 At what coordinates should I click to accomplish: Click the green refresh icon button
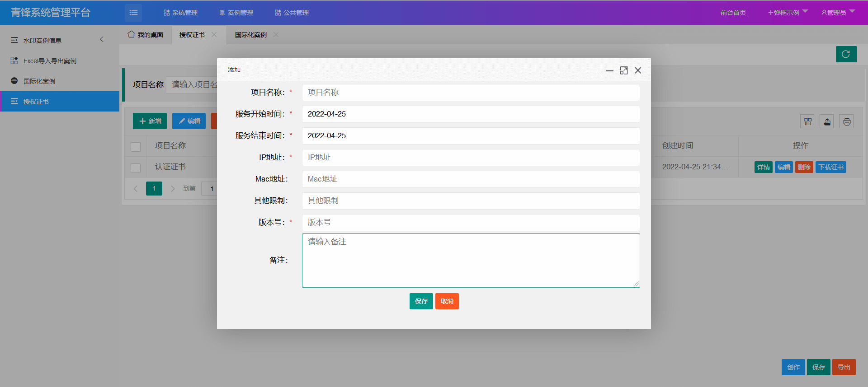[x=846, y=54]
